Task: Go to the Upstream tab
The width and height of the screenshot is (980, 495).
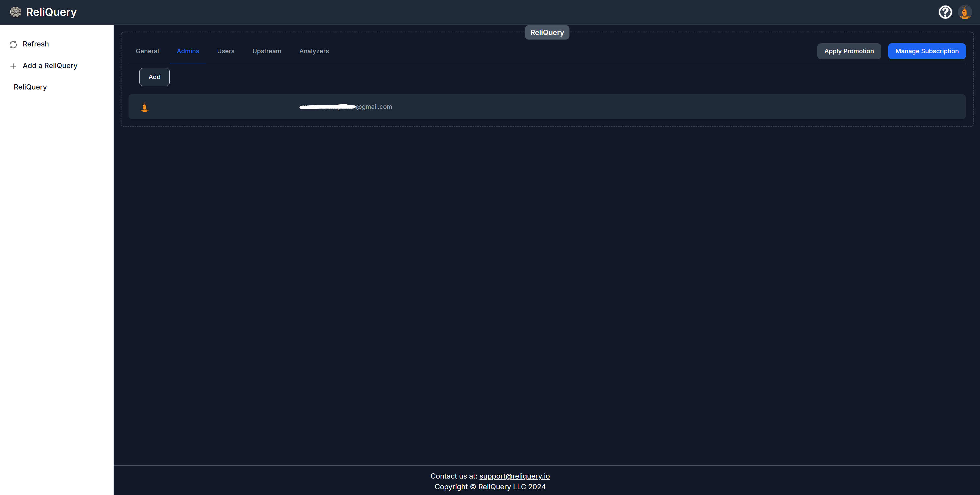Action: (x=267, y=51)
